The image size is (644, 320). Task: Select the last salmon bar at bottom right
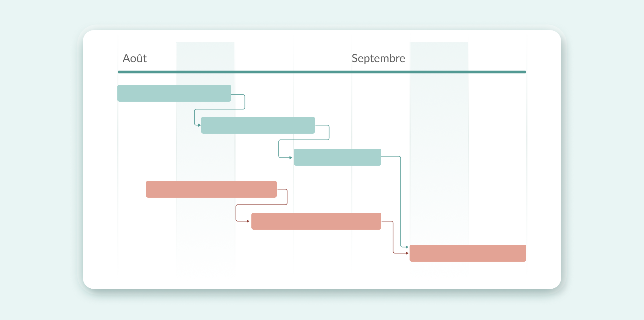coord(468,253)
